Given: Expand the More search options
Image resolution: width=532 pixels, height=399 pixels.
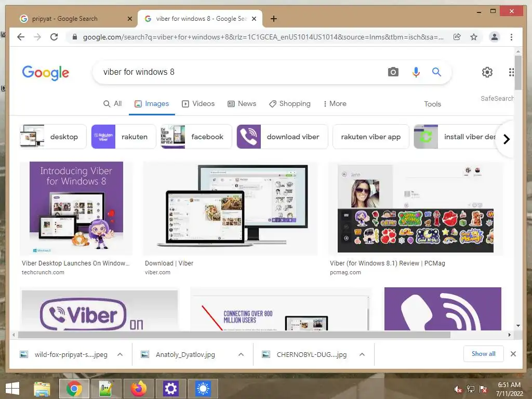Looking at the screenshot, I should pyautogui.click(x=335, y=104).
